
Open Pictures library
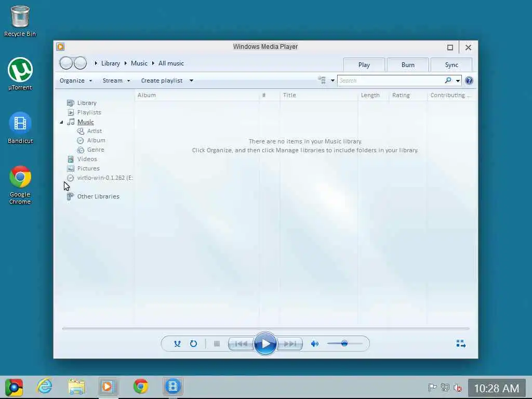[88, 168]
